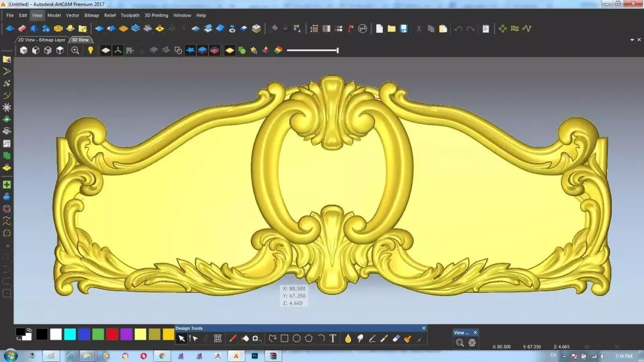Click the red desk lamp icon
The width and height of the screenshot is (644, 362).
tap(350, 28)
